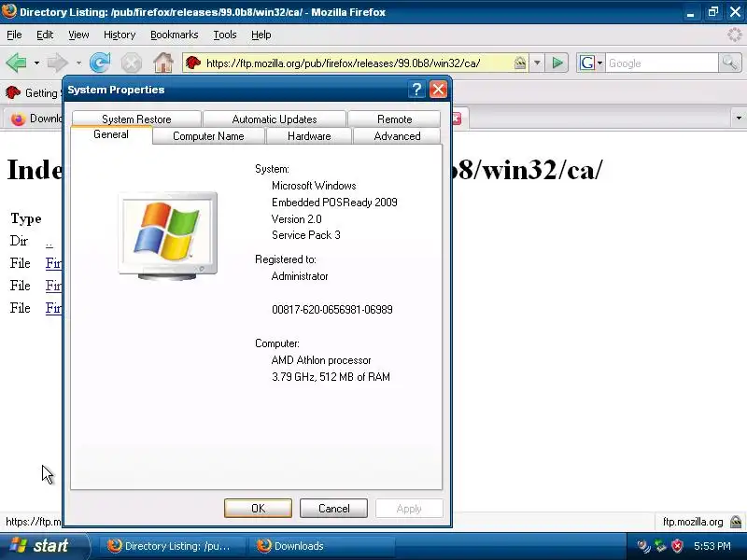Open the parent directory '..' link
This screenshot has width=747, height=560.
click(x=49, y=242)
